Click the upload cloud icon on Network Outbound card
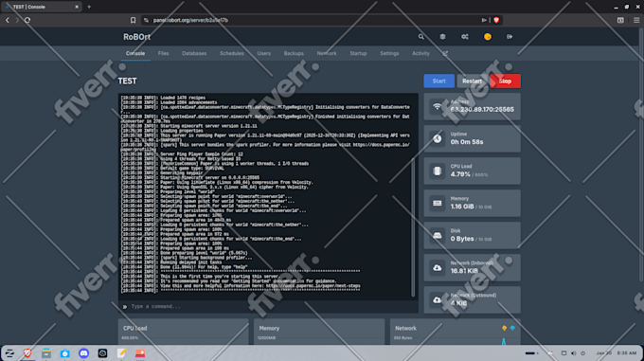 click(437, 299)
